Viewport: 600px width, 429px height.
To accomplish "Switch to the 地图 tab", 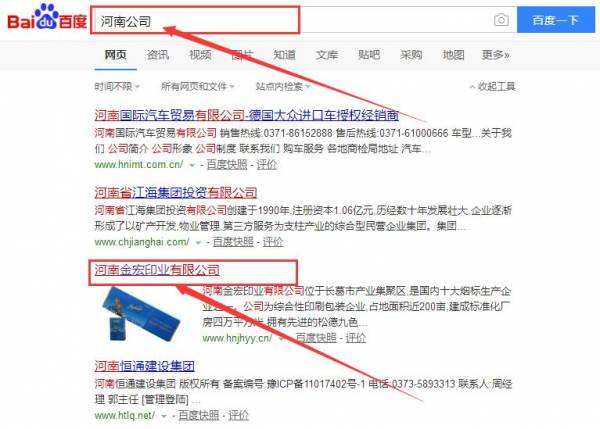I will pos(453,55).
